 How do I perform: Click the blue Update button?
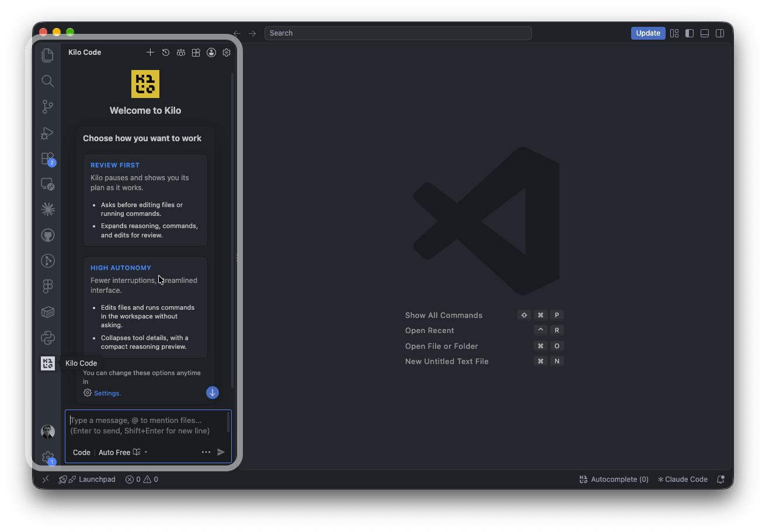click(648, 33)
